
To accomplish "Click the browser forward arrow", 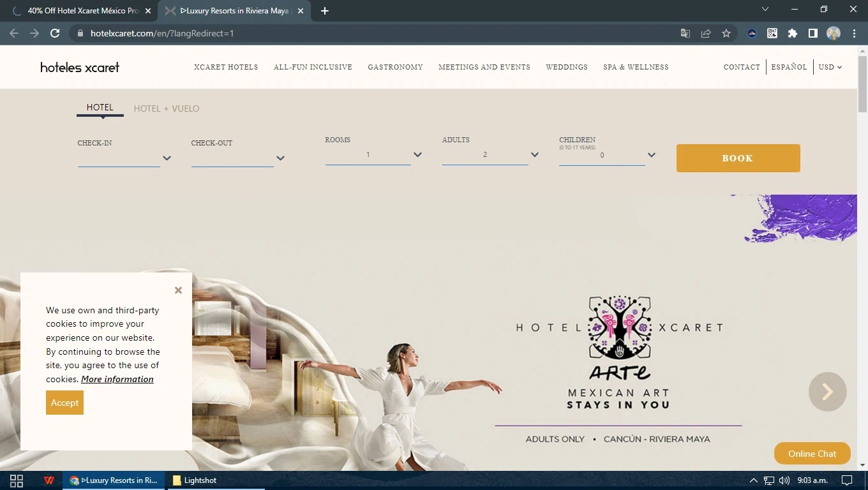I will (34, 33).
